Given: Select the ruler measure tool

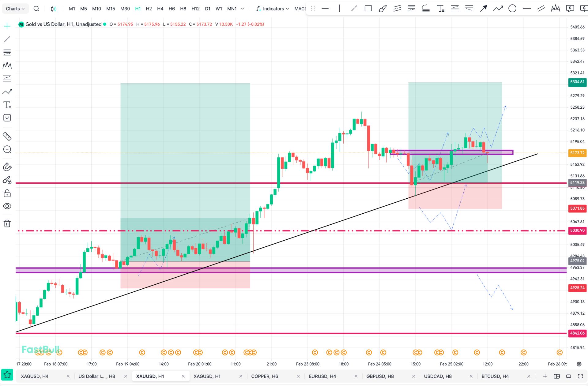Looking at the screenshot, I should click(7, 136).
